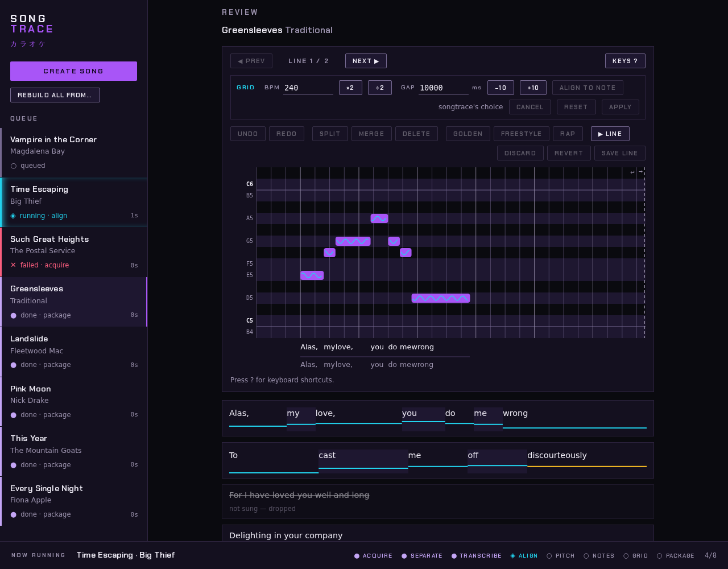Click the ALIGN pipeline stage in status bar

(x=524, y=556)
